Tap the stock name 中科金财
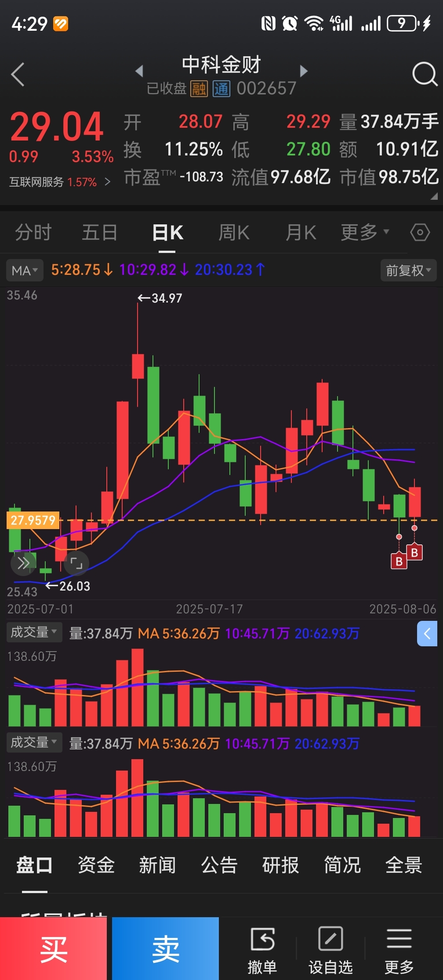This screenshot has width=443, height=980. [221, 65]
